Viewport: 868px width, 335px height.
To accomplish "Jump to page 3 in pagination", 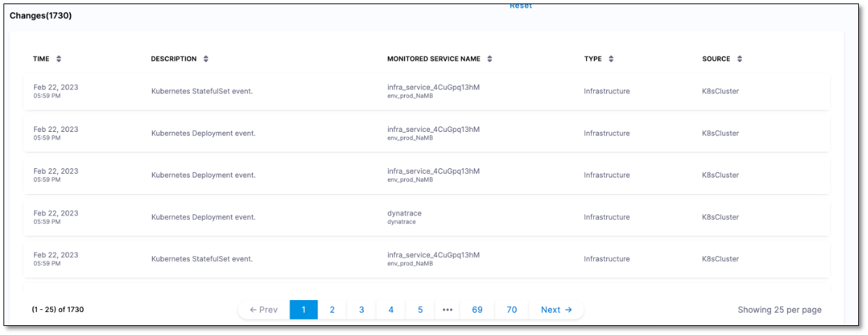I will (x=361, y=310).
